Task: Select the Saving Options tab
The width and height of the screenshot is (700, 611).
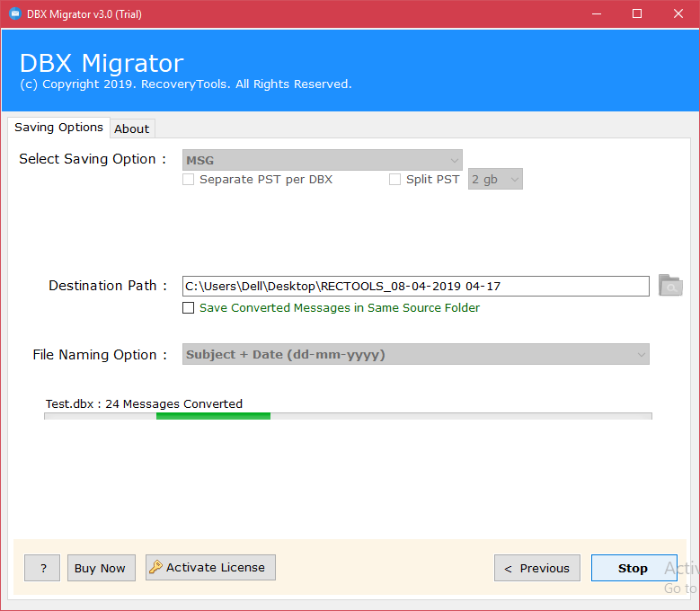Action: [x=58, y=128]
